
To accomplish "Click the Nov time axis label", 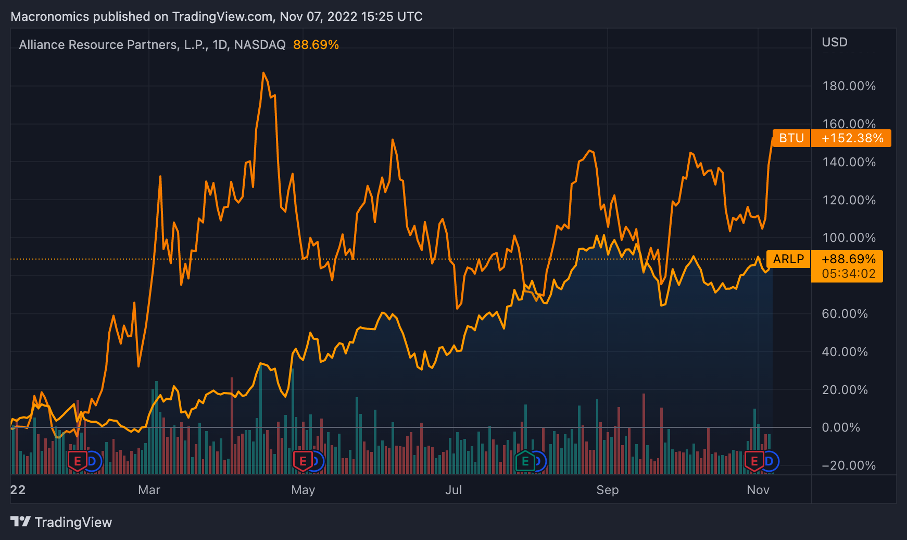I will [758, 490].
